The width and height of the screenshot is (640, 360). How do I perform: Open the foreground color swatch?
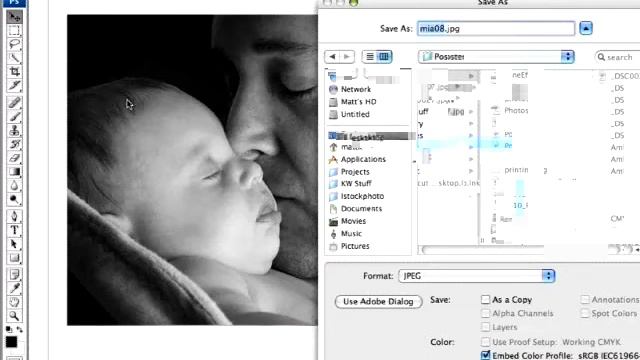tap(11, 342)
